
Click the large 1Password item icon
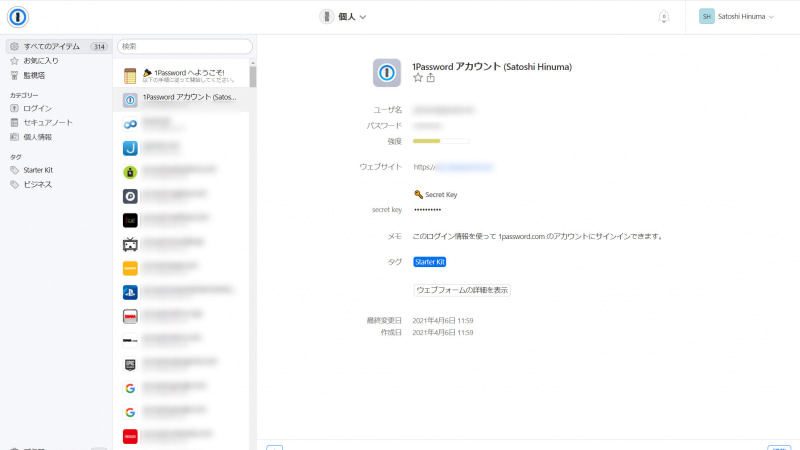(x=387, y=73)
